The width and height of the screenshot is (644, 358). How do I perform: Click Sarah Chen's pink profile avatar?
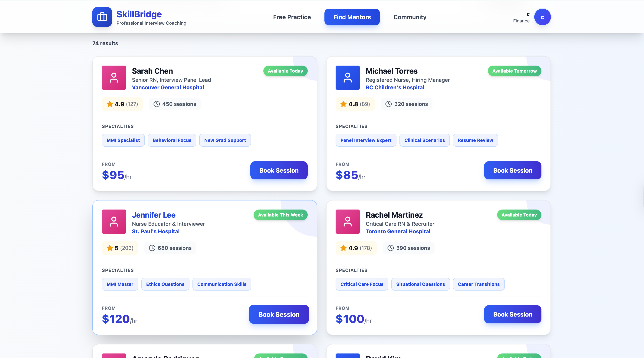pos(114,77)
